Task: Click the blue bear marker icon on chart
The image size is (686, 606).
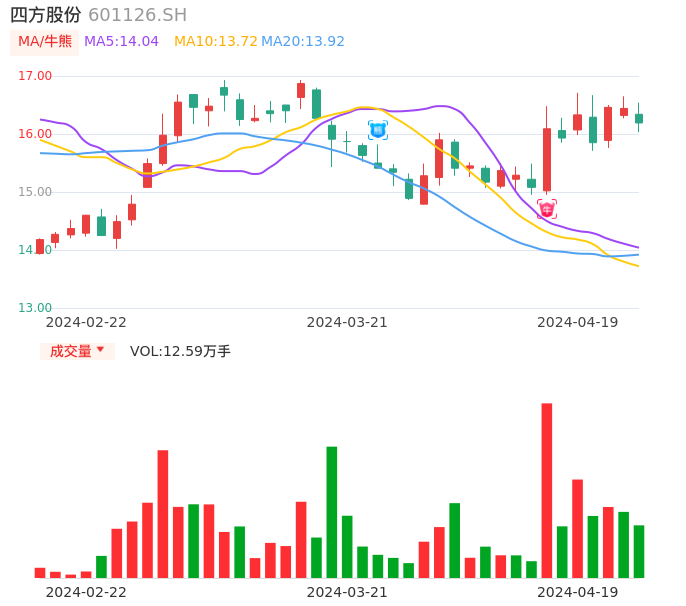Action: (377, 129)
